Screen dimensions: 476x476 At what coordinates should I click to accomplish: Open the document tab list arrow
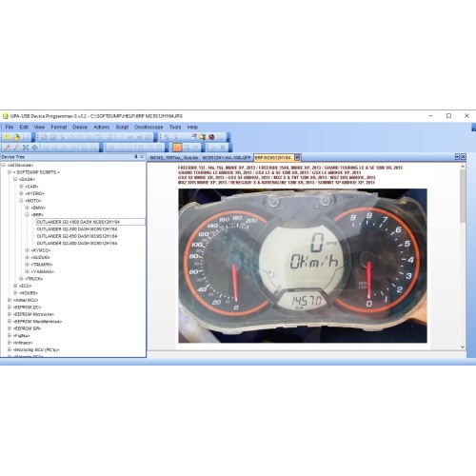[x=457, y=157]
